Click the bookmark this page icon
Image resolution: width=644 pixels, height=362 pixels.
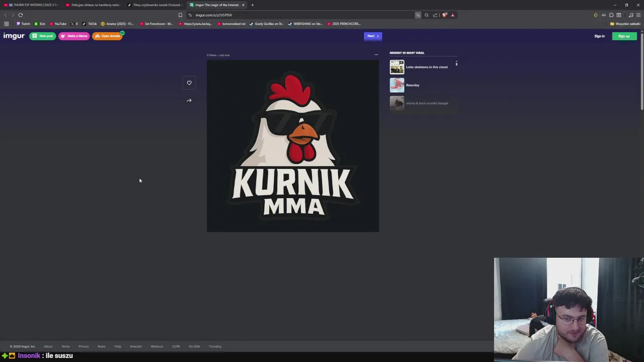[x=180, y=15]
